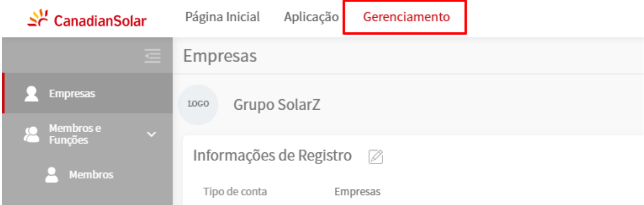Click the Empresas account type value

coord(357,191)
